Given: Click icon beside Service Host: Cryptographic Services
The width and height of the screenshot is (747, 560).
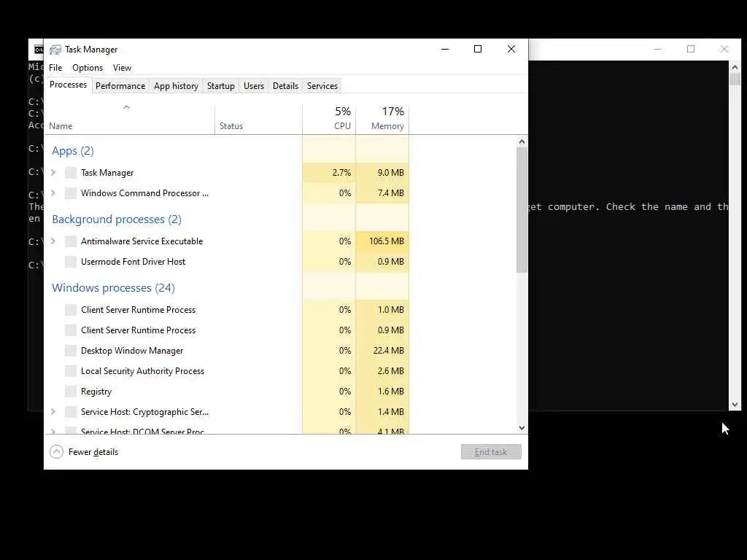Looking at the screenshot, I should point(71,412).
